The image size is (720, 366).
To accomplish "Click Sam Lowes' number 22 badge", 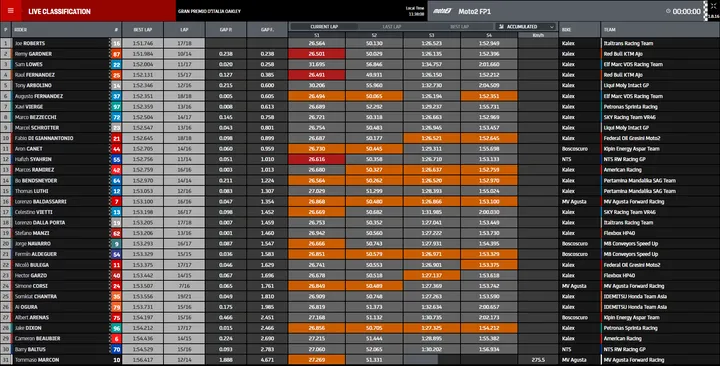I will 116,64.
